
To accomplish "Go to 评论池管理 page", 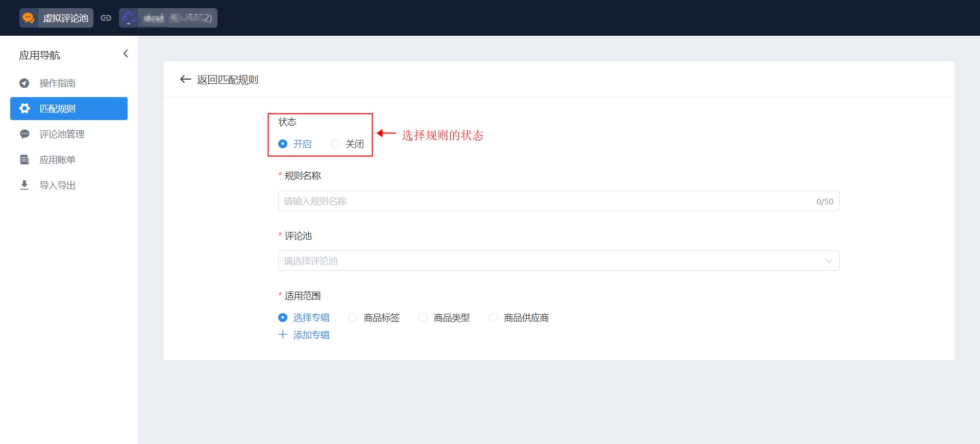I will (69, 134).
